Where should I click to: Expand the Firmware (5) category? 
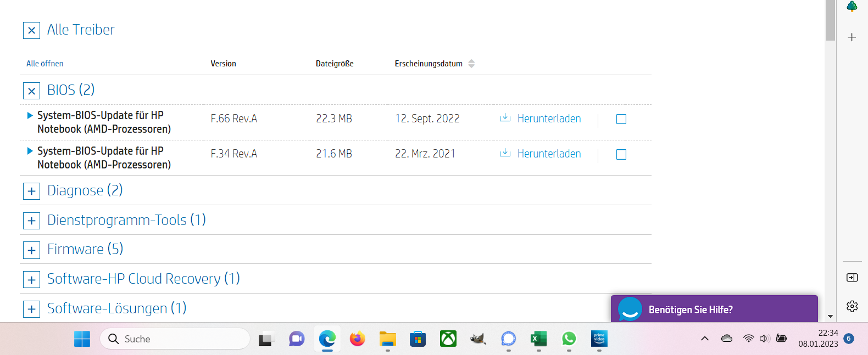[31, 250]
